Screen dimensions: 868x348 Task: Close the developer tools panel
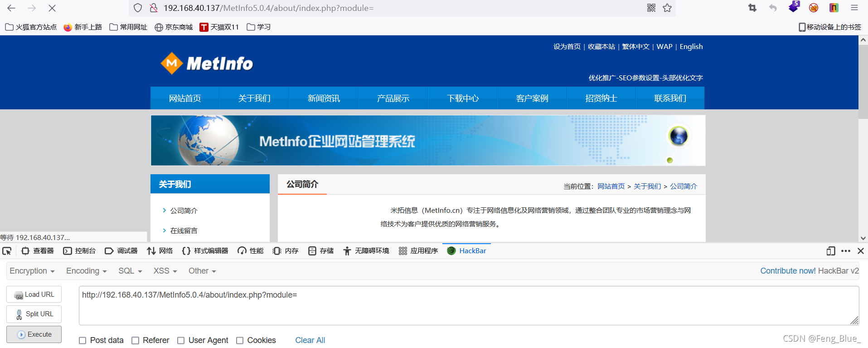(x=861, y=251)
